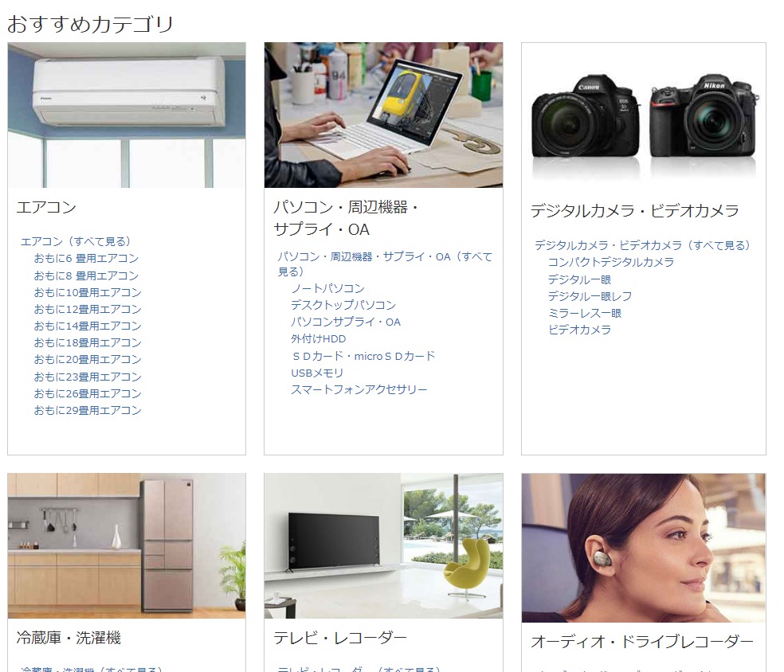Go to デスクトップパソコン link
Viewport: 784px width, 672px height.
click(343, 305)
